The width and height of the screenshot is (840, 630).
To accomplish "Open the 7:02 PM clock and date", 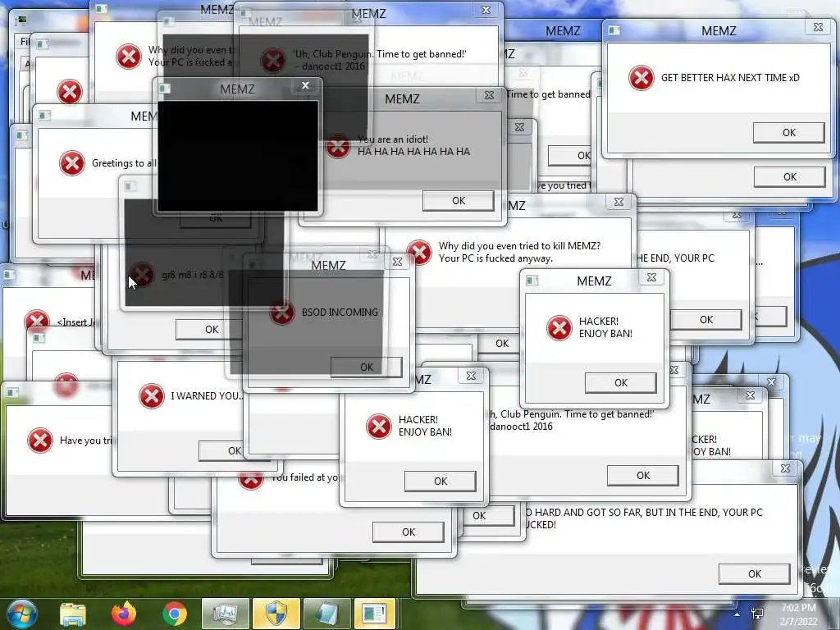I will tap(798, 614).
